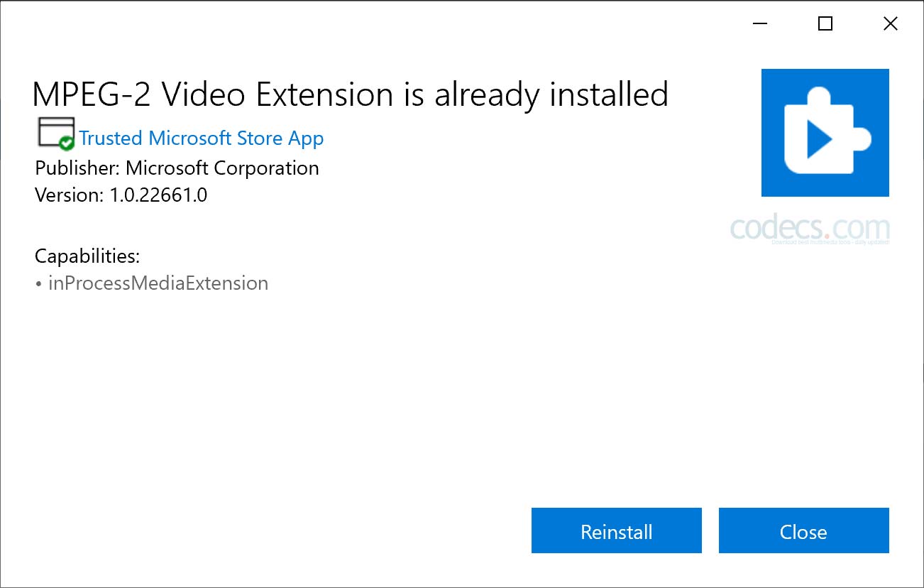Click the tagline under codecs.com watermark

(x=830, y=243)
